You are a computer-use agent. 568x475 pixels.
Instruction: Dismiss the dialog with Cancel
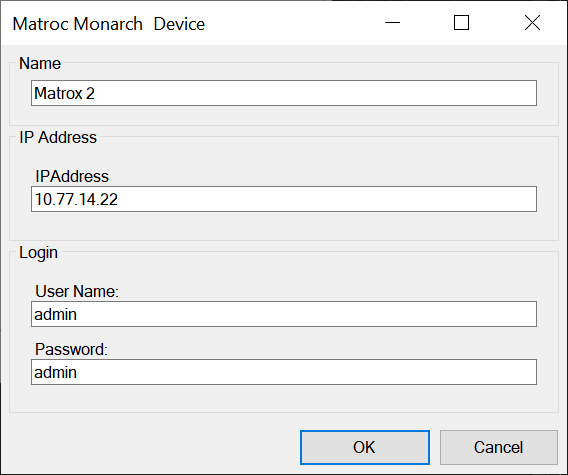tap(498, 447)
